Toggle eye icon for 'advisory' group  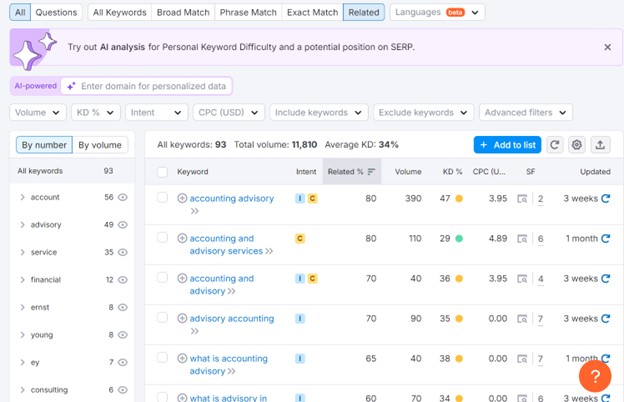click(x=123, y=224)
